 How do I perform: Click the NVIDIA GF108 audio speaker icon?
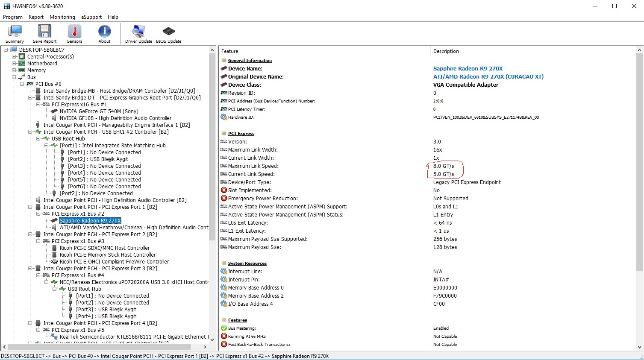coord(54,118)
